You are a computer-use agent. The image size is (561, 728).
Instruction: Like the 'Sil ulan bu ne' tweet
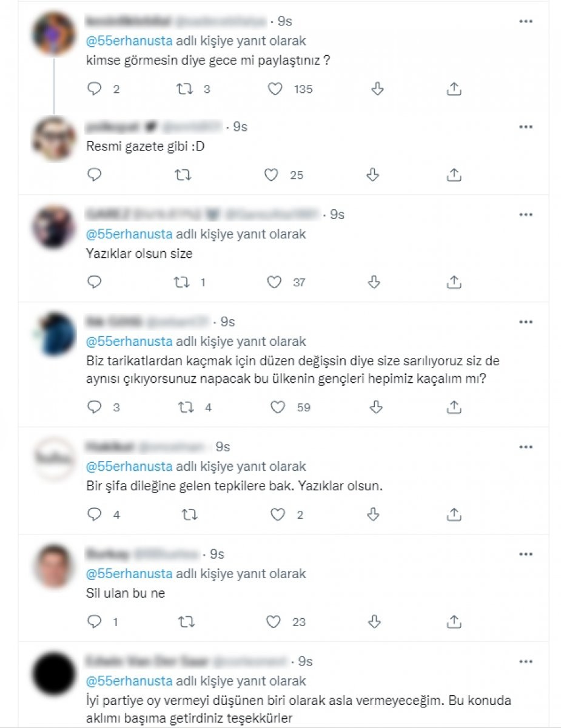[274, 621]
